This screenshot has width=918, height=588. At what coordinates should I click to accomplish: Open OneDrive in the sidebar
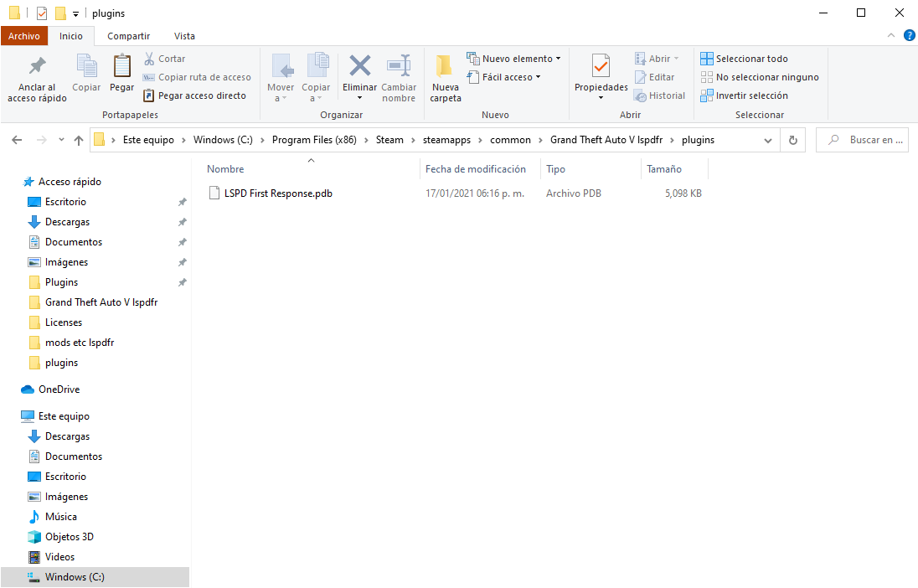tap(59, 389)
